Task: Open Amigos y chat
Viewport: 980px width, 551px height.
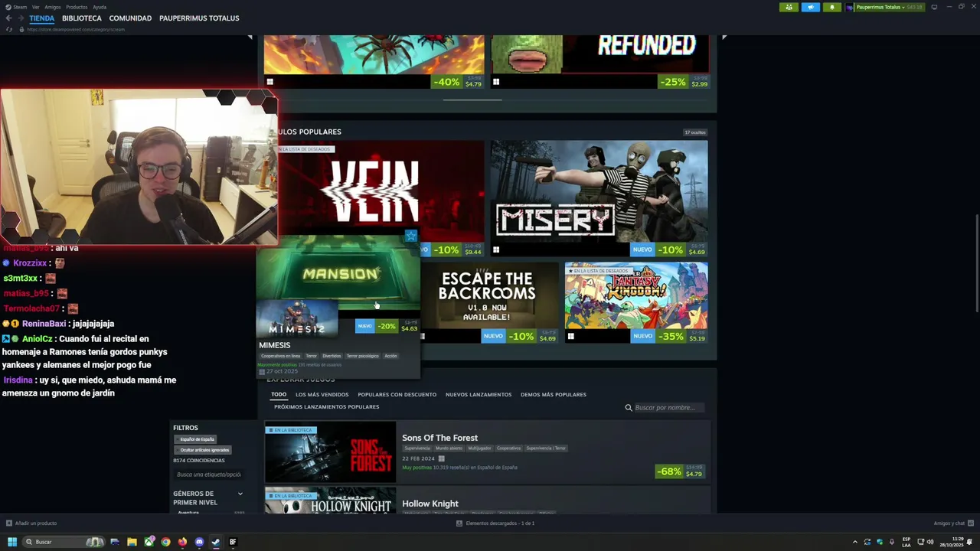Action: coord(953,523)
